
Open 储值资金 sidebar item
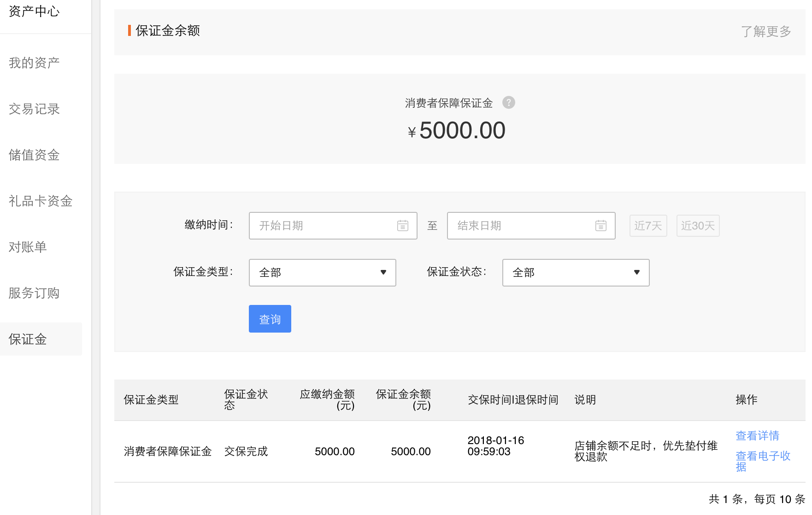point(34,155)
